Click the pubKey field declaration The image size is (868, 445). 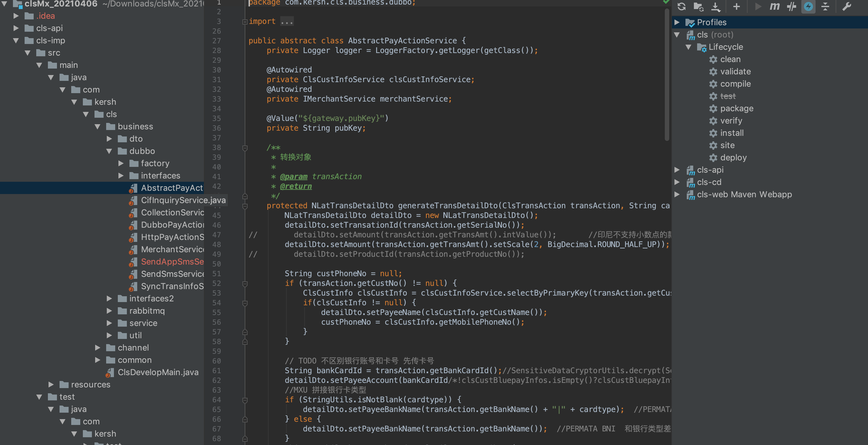pyautogui.click(x=348, y=128)
